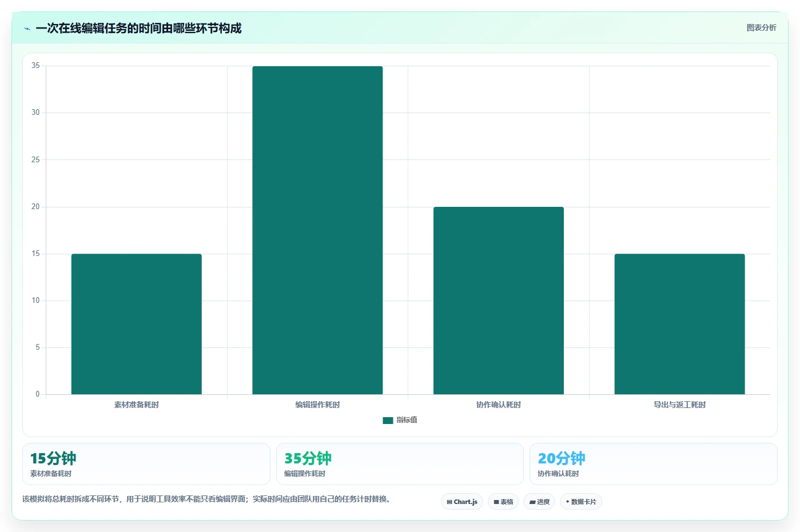
Task: Click the y-axis value 30
Action: tap(35, 113)
